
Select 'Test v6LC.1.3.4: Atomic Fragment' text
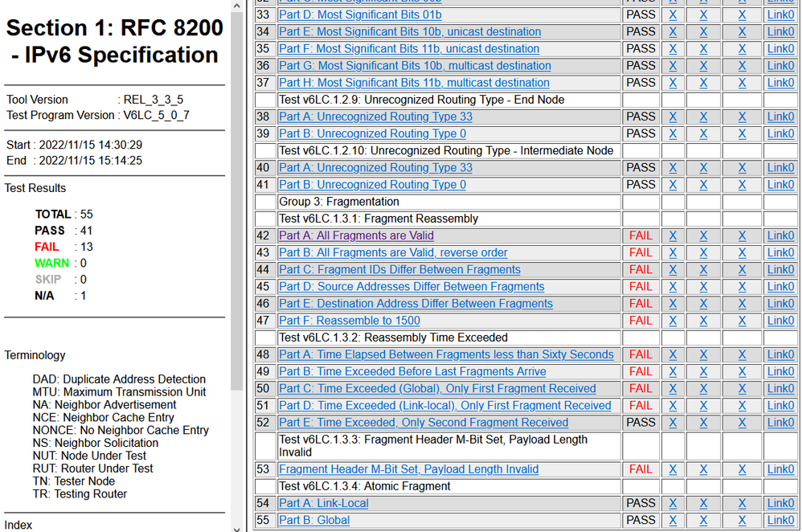(365, 486)
